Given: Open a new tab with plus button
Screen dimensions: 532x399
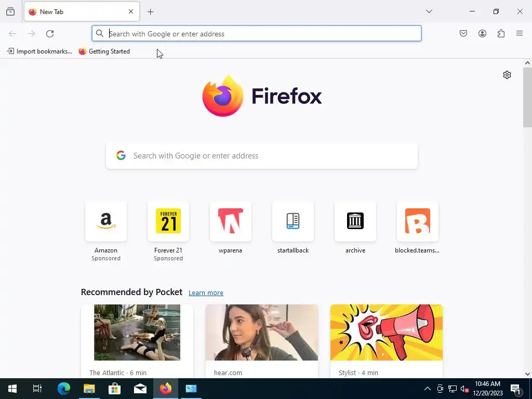Looking at the screenshot, I should click(150, 12).
